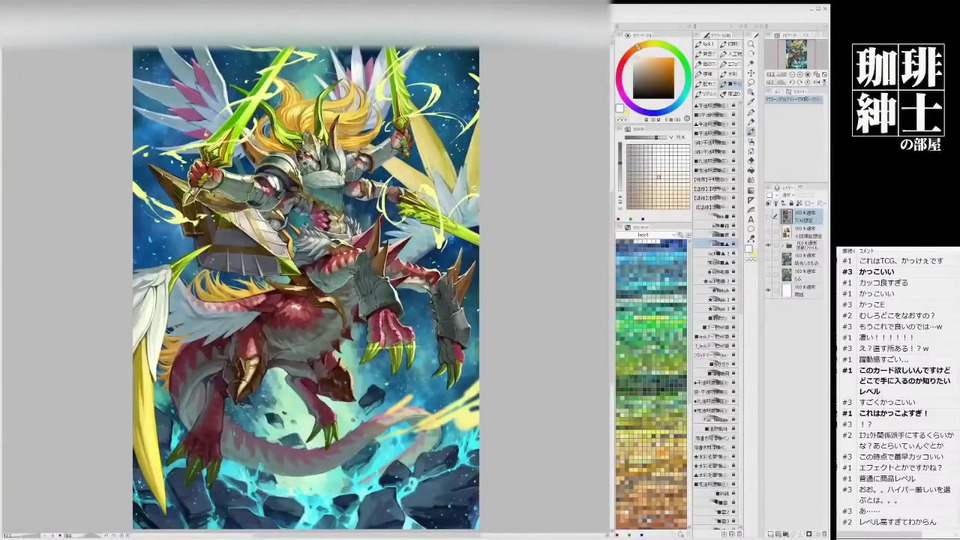Select the Zoom magnifier tool
This screenshot has height=540, width=960.
click(751, 43)
